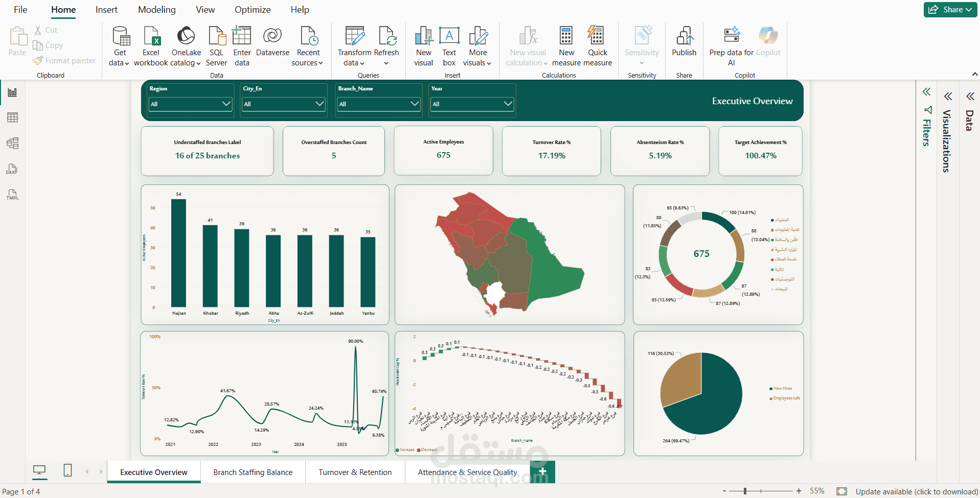This screenshot has width=980, height=498.
Task: Add a New visual
Action: coord(423,46)
